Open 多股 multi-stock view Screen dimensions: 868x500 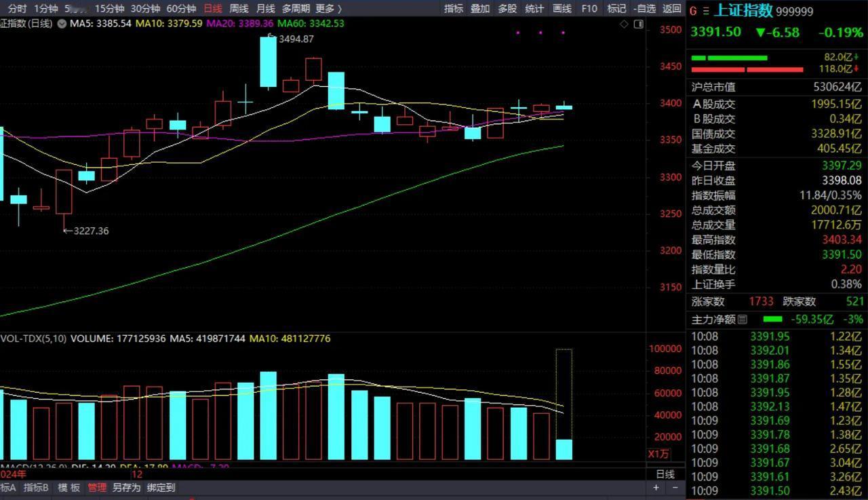click(507, 9)
